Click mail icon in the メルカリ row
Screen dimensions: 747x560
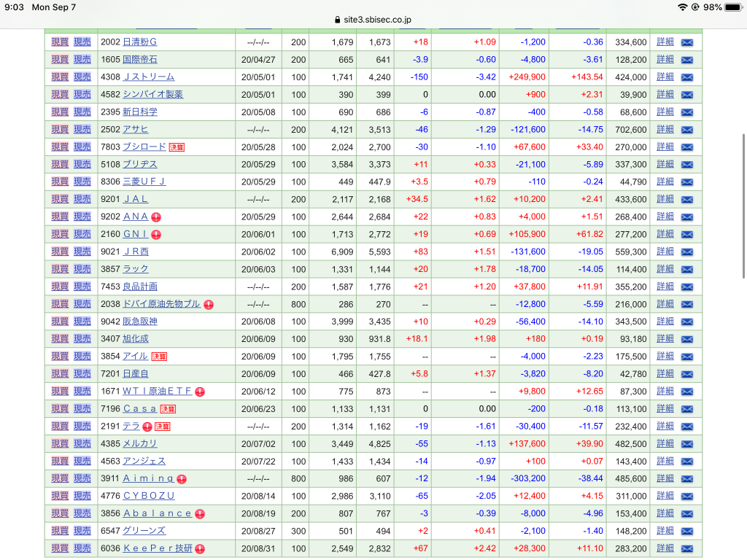tap(686, 444)
